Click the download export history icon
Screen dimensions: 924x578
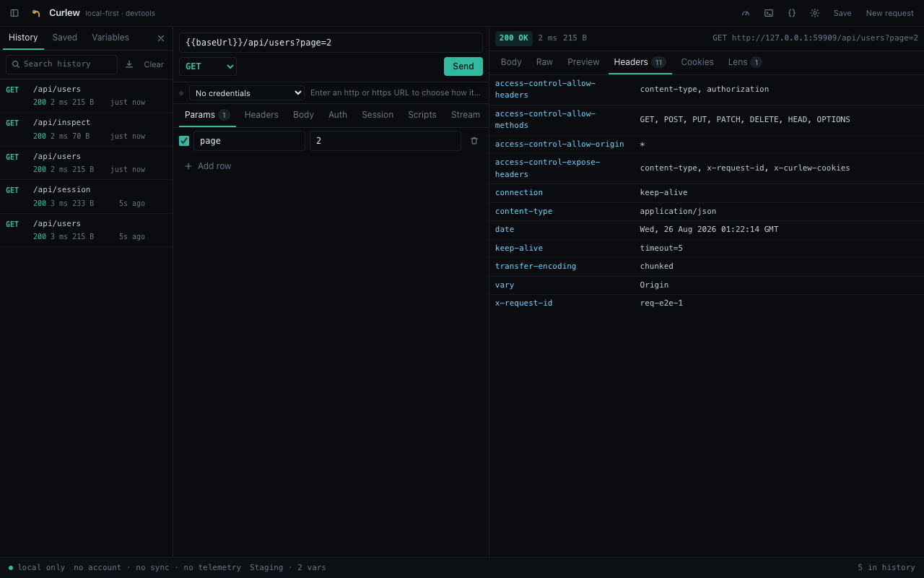click(x=129, y=64)
